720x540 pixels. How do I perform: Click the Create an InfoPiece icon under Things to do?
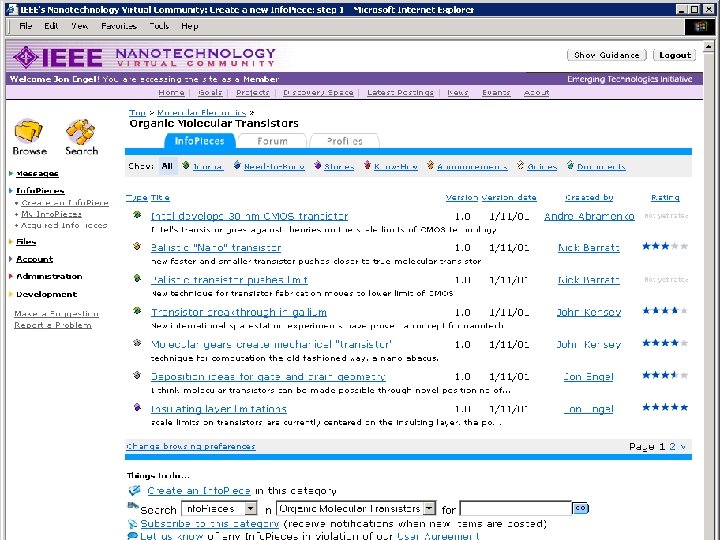[x=134, y=490]
